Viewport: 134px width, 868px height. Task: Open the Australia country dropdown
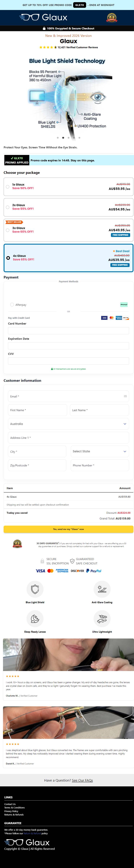pyautogui.click(x=68, y=424)
